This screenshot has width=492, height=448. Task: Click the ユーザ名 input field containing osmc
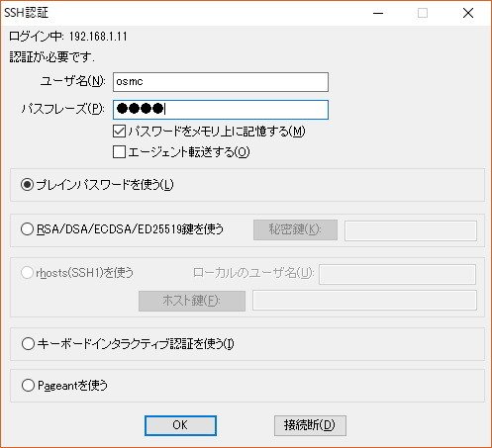click(x=221, y=82)
